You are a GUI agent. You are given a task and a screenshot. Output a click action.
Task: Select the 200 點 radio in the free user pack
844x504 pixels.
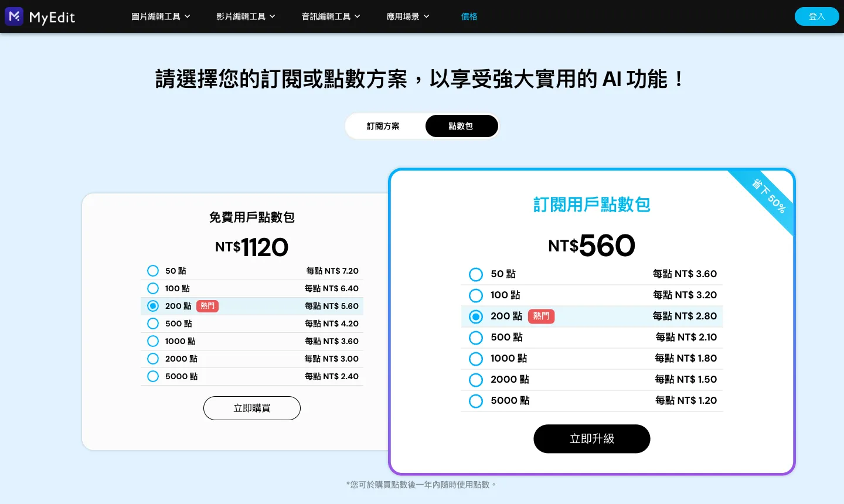[x=153, y=306]
